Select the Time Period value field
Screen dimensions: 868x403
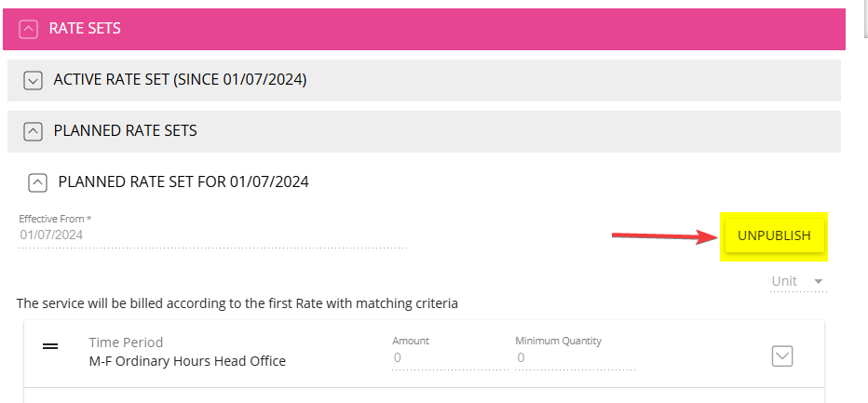(187, 361)
